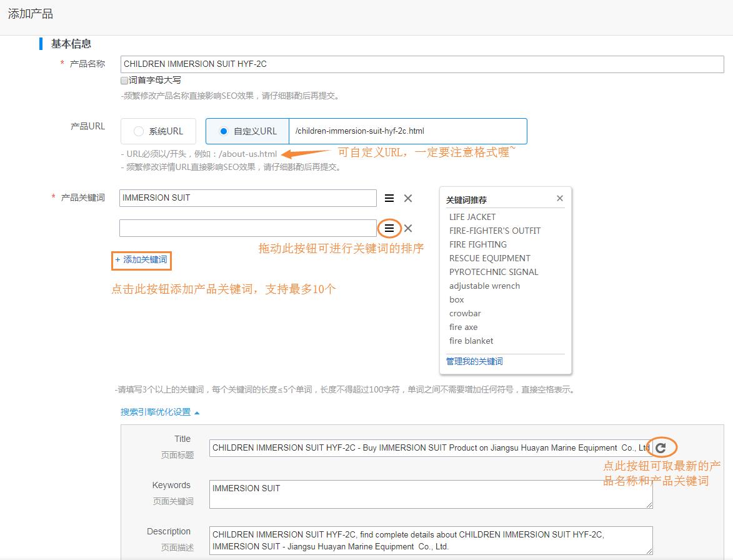Viewport: 733px width, 560px height.
Task: Pick RESCUE EQUIPMENT from recommended keywords
Action: 489,258
